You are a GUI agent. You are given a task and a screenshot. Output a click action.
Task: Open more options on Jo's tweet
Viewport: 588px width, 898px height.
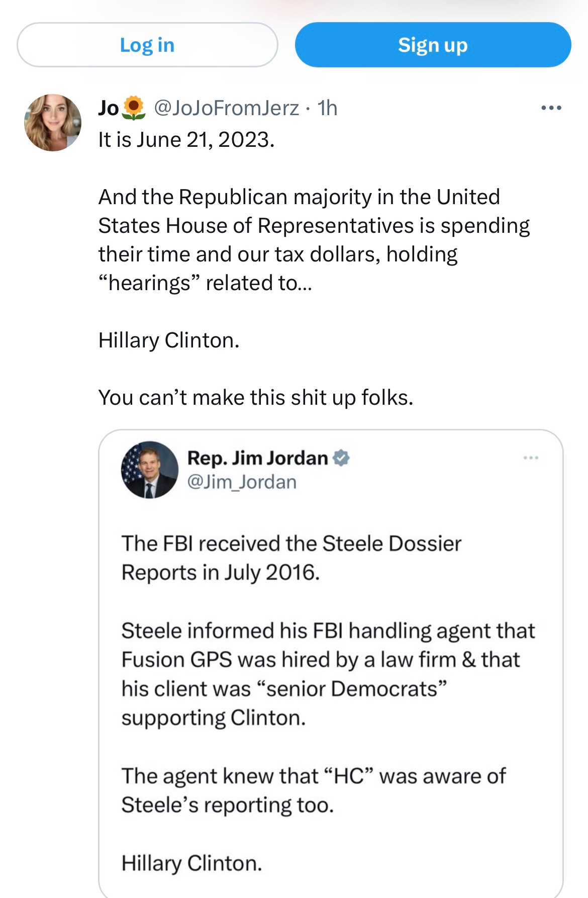[551, 108]
